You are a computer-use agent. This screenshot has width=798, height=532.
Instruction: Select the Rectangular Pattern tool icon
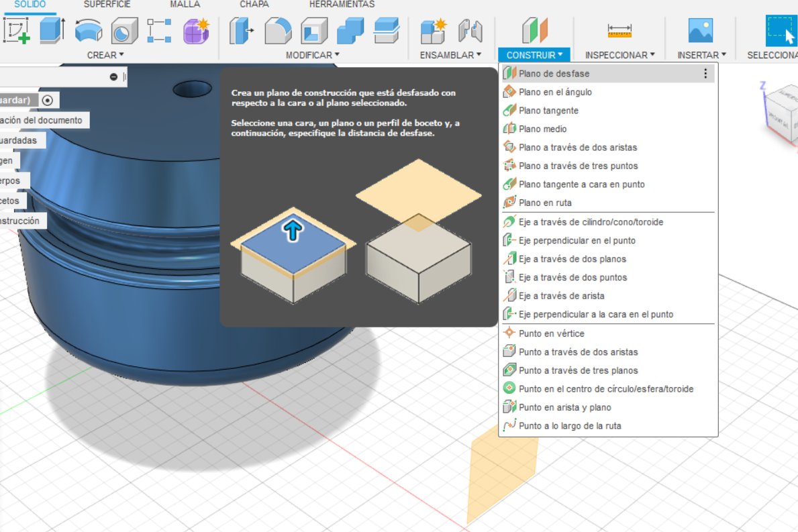click(159, 30)
